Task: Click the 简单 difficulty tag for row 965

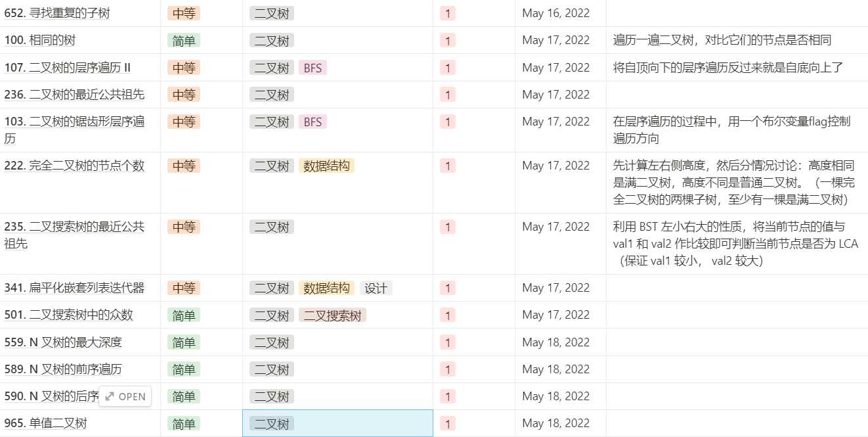Action: click(x=183, y=424)
